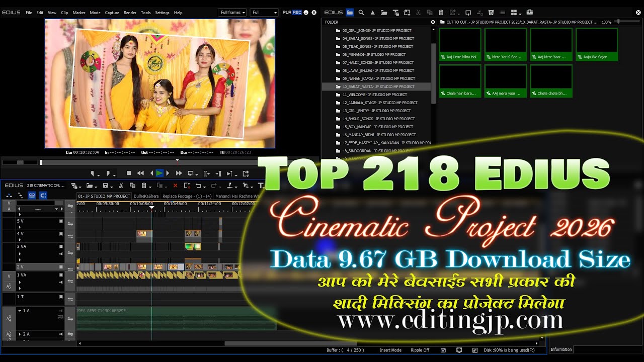Open the Information panel button
The width and height of the screenshot is (644, 362).
(x=561, y=349)
